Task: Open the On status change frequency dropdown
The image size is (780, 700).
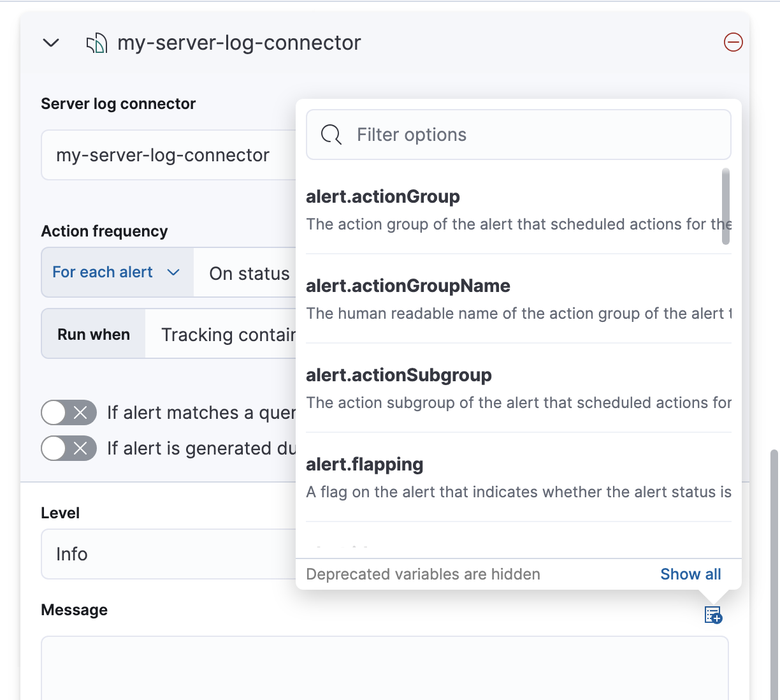Action: [x=249, y=273]
